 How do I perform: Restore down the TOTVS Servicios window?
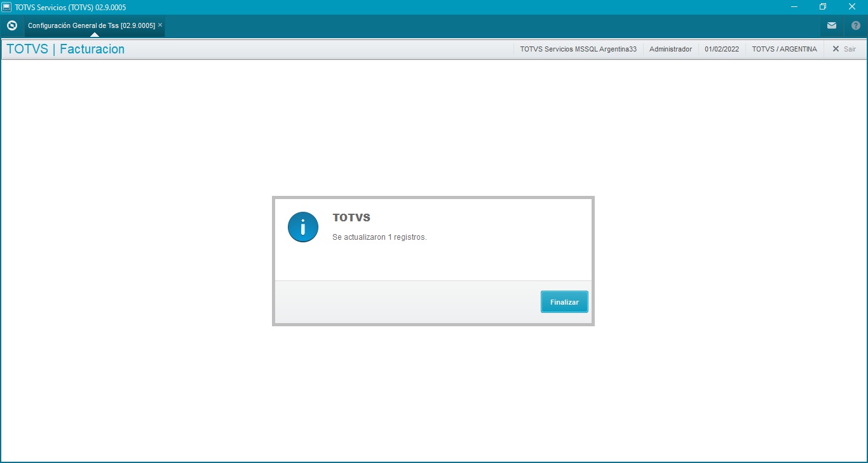point(823,7)
